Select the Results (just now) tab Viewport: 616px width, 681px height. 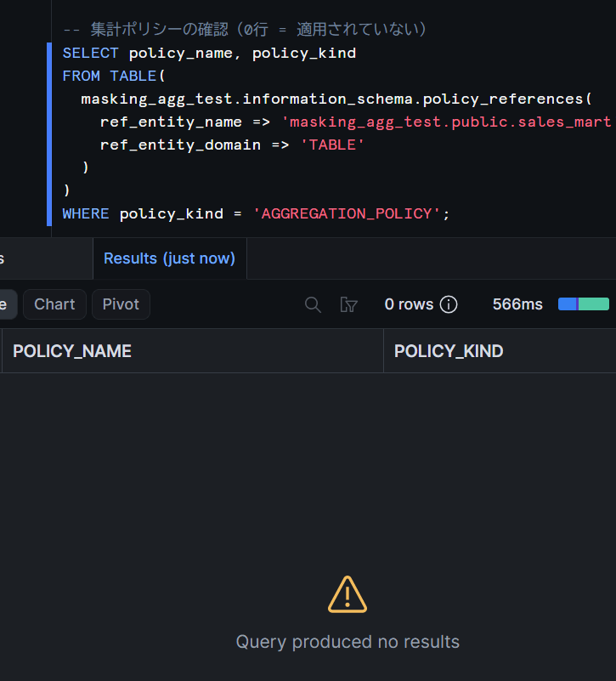pyautogui.click(x=170, y=258)
